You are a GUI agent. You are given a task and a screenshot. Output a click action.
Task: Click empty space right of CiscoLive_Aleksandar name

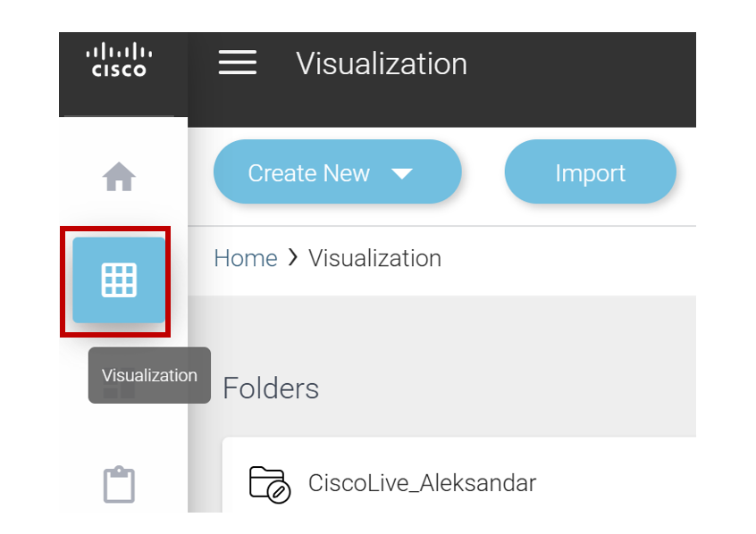click(x=617, y=483)
